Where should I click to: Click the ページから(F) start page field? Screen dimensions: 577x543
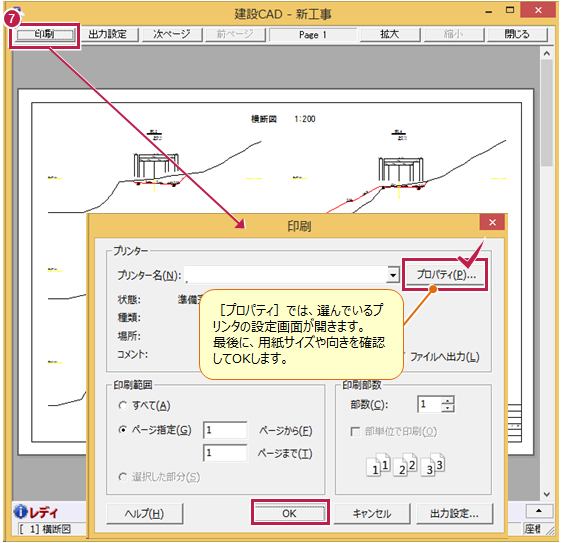coord(225,430)
